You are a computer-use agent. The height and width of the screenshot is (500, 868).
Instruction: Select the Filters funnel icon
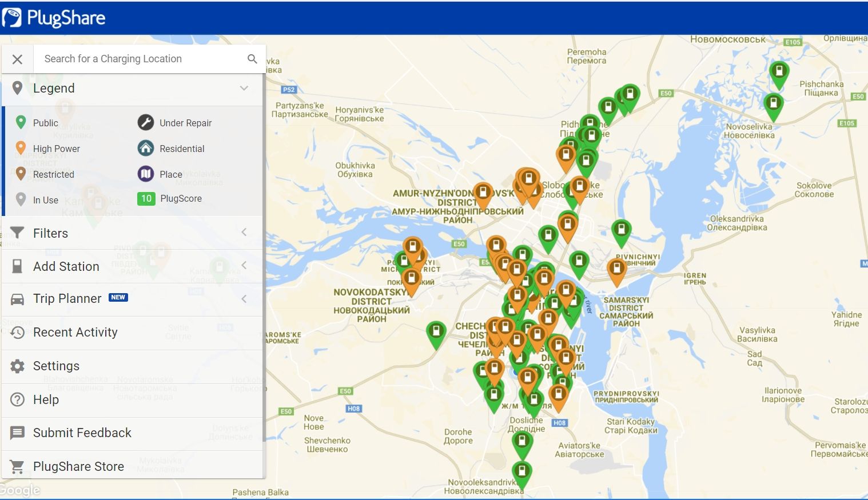point(17,233)
